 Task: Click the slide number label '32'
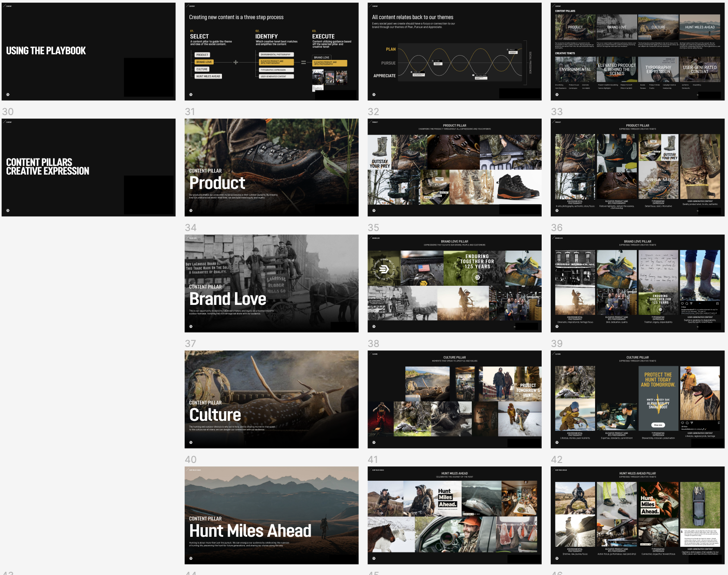(x=374, y=112)
